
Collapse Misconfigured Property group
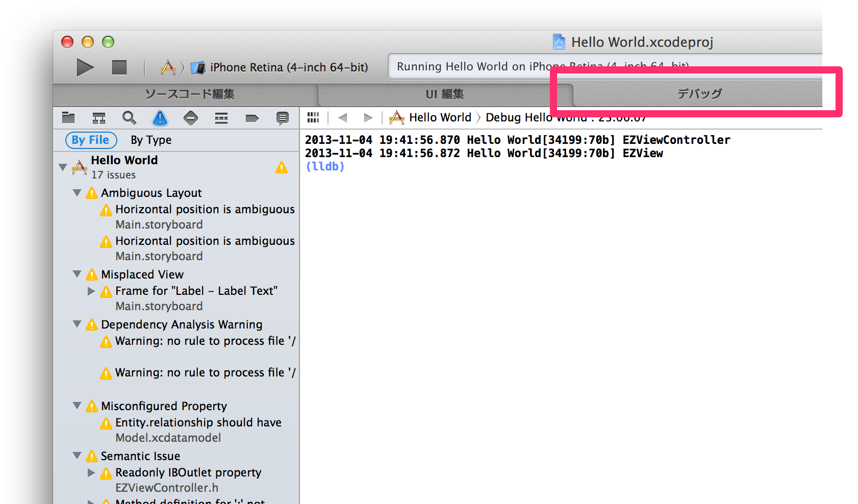[77, 406]
